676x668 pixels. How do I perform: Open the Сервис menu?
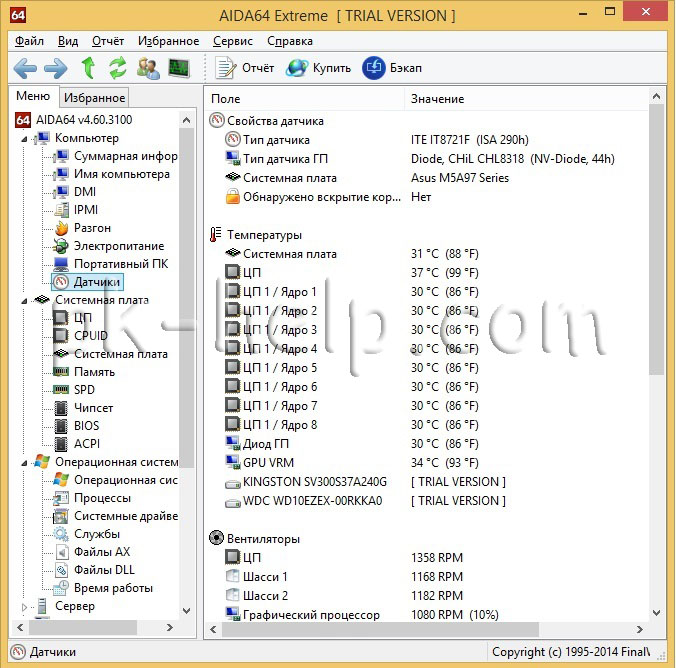[x=233, y=41]
